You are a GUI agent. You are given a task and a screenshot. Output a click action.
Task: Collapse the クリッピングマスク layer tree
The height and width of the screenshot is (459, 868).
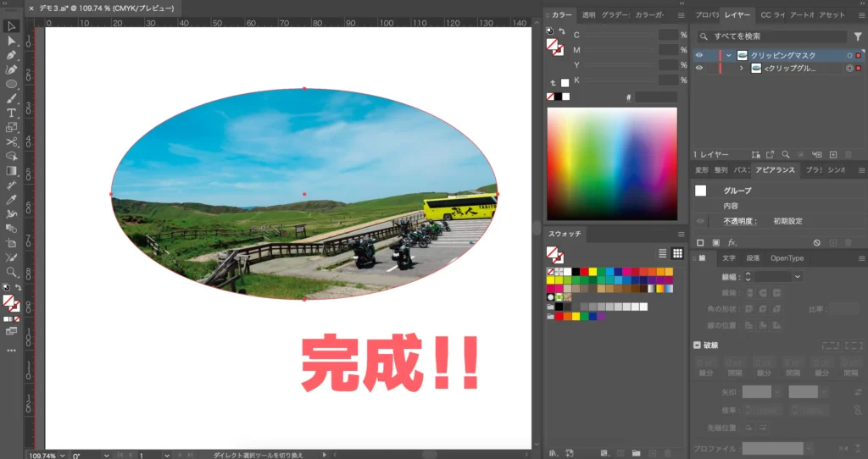coord(728,55)
